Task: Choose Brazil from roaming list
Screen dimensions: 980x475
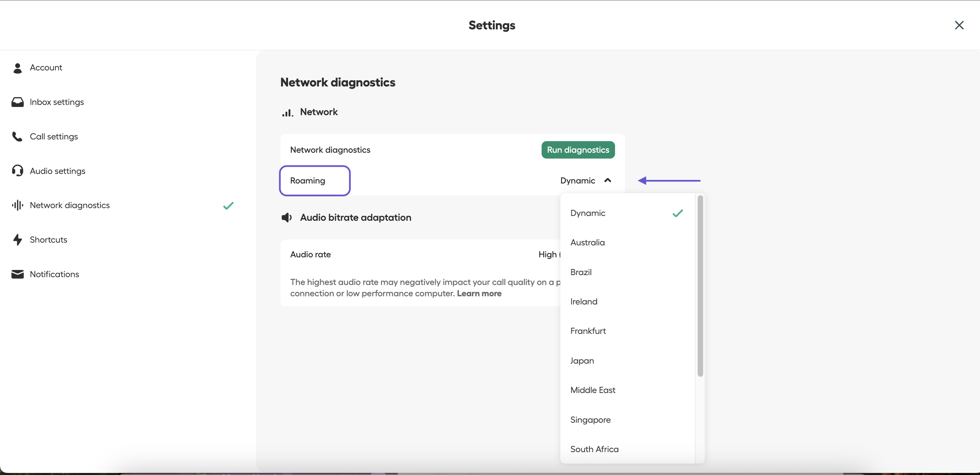Action: click(627, 272)
